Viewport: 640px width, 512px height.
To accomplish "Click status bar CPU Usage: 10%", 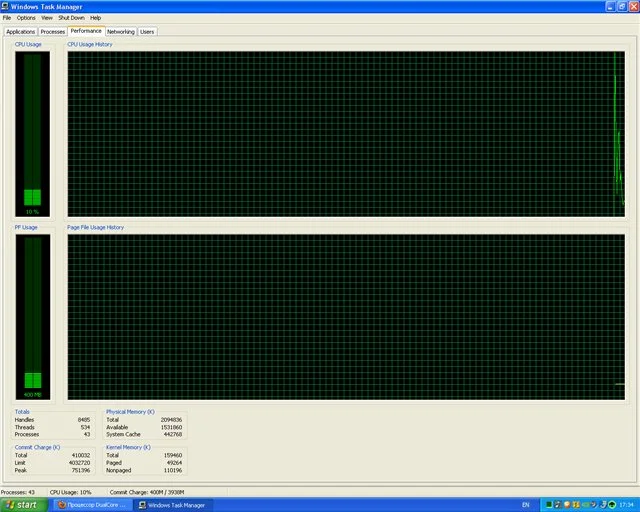I will (x=71, y=492).
